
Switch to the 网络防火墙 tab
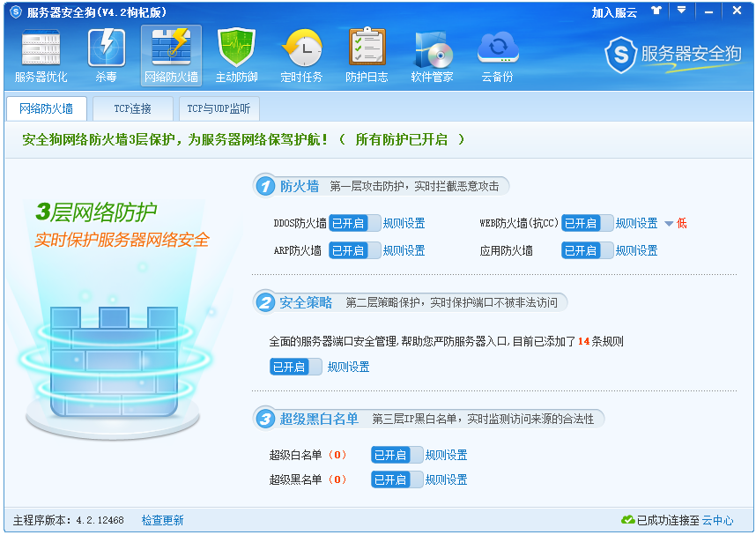pyautogui.click(x=47, y=108)
